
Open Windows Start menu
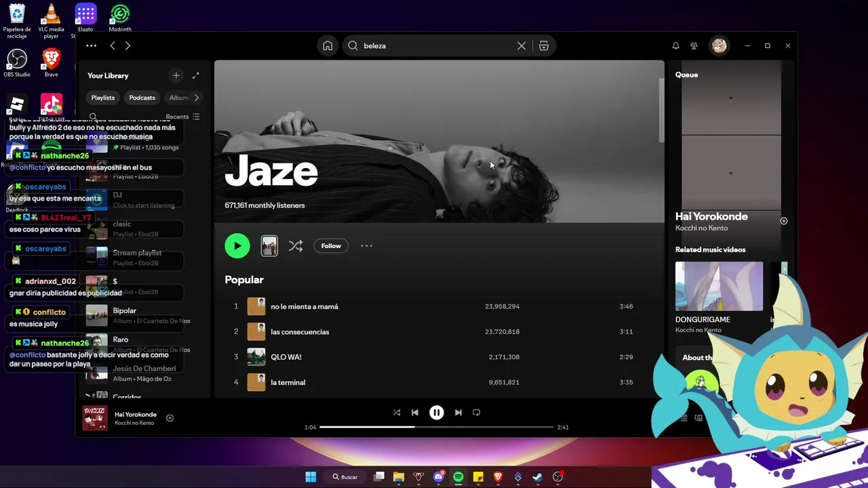click(311, 476)
